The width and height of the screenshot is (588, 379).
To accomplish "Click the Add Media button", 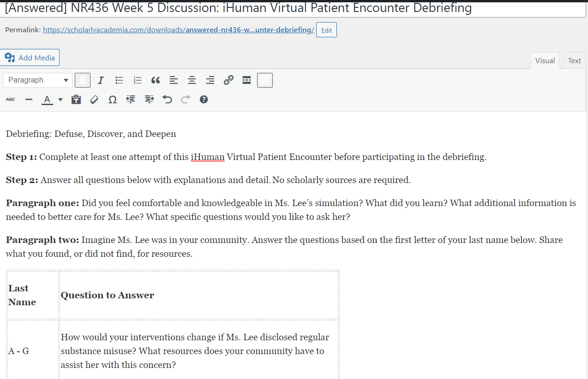I will [x=30, y=58].
